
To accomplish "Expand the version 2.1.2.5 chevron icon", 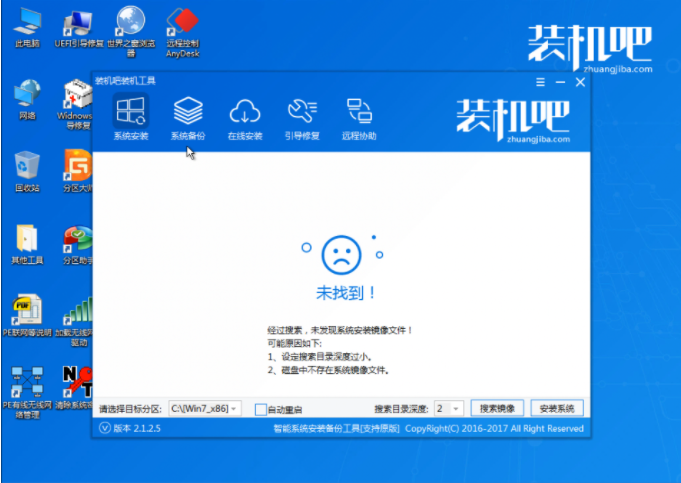I will click(x=107, y=428).
